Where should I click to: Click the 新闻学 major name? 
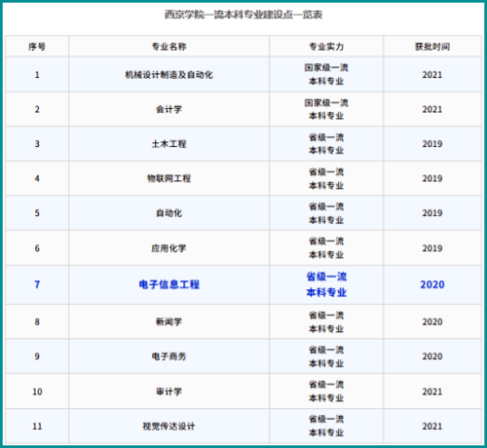click(x=169, y=321)
